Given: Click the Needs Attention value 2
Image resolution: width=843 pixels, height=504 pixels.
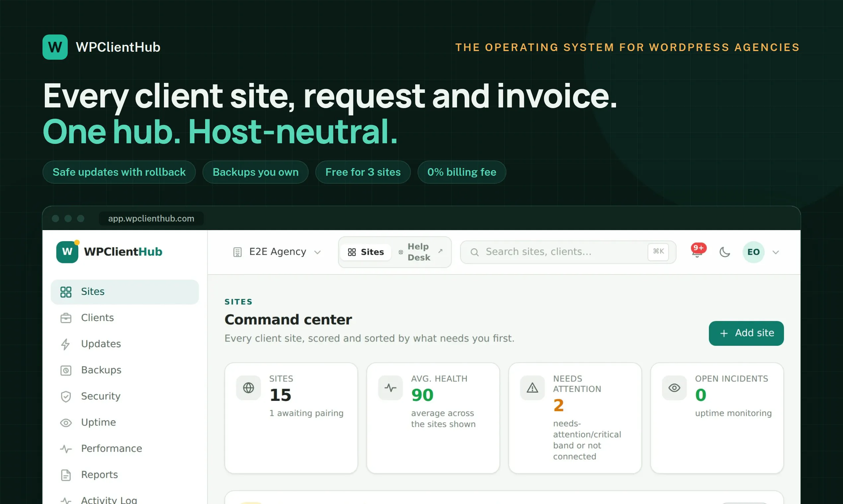Looking at the screenshot, I should [559, 406].
